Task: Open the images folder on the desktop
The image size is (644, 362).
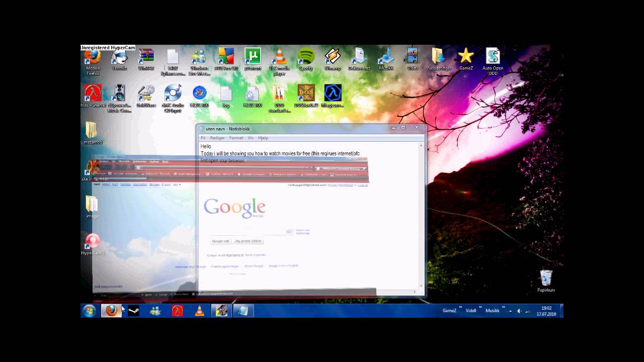Action: point(93,207)
